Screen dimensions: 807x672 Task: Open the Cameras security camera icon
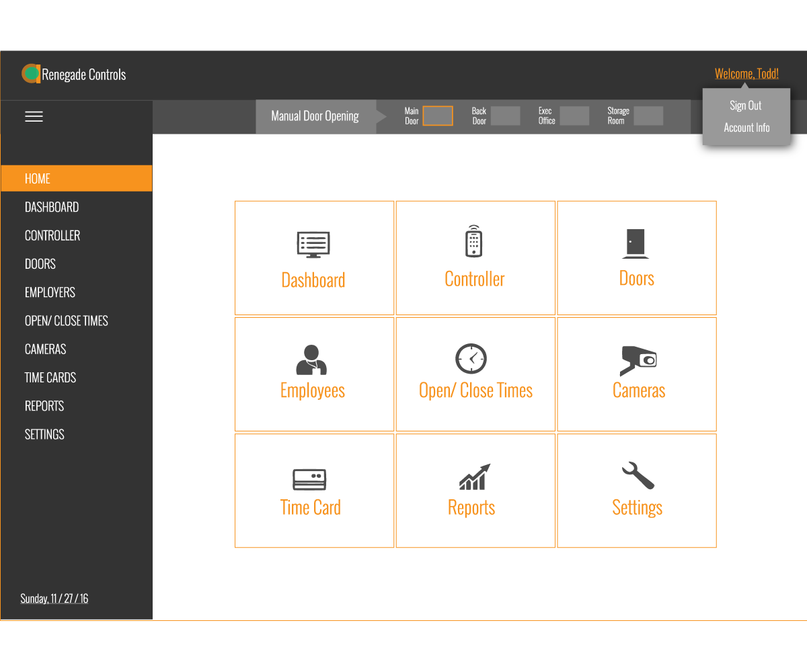coord(638,361)
